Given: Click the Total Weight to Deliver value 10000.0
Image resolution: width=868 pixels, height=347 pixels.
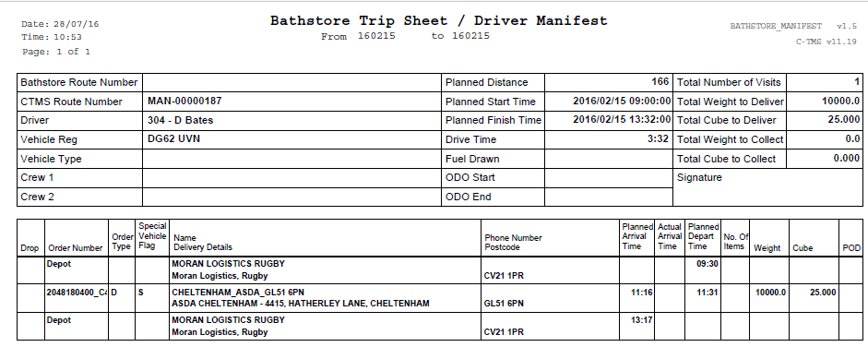Looking at the screenshot, I should click(841, 101).
